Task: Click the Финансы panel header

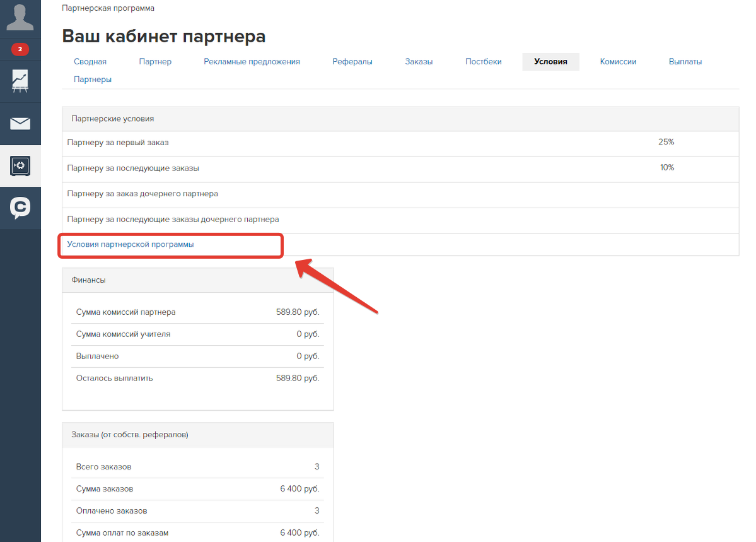Action: 198,280
